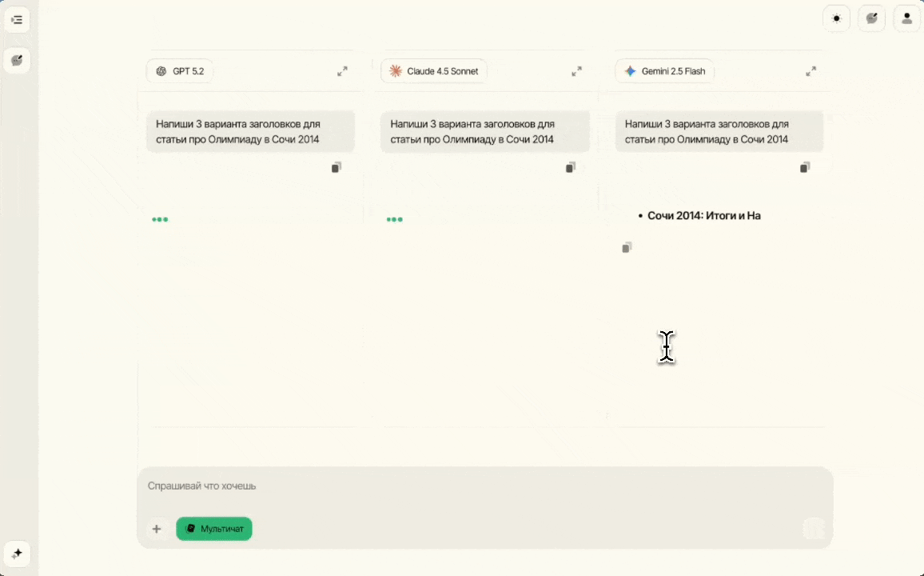Select the Сочи 2014: Итоги и На response text

point(703,216)
